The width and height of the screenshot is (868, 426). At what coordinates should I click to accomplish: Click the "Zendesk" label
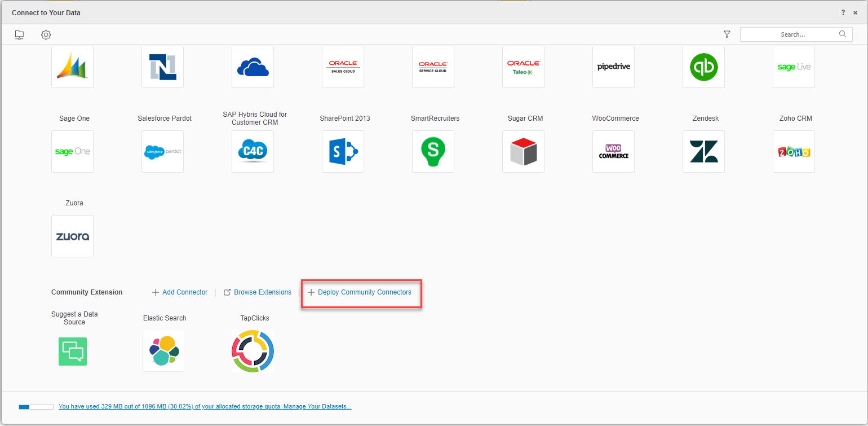click(x=706, y=118)
